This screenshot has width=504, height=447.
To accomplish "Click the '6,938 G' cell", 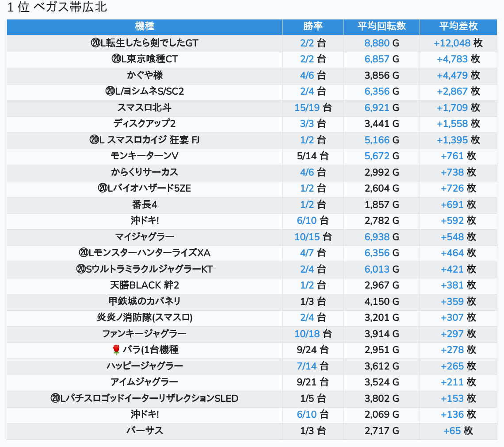I will coord(382,237).
